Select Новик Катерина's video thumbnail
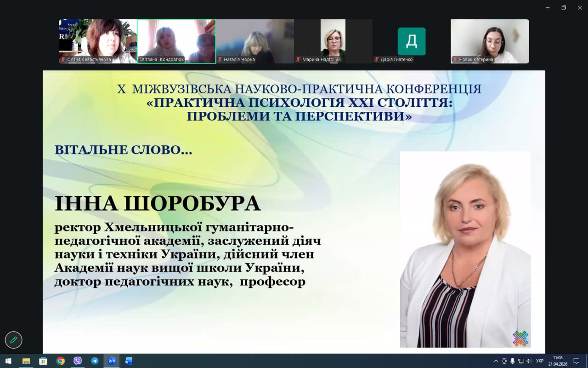 (490, 41)
